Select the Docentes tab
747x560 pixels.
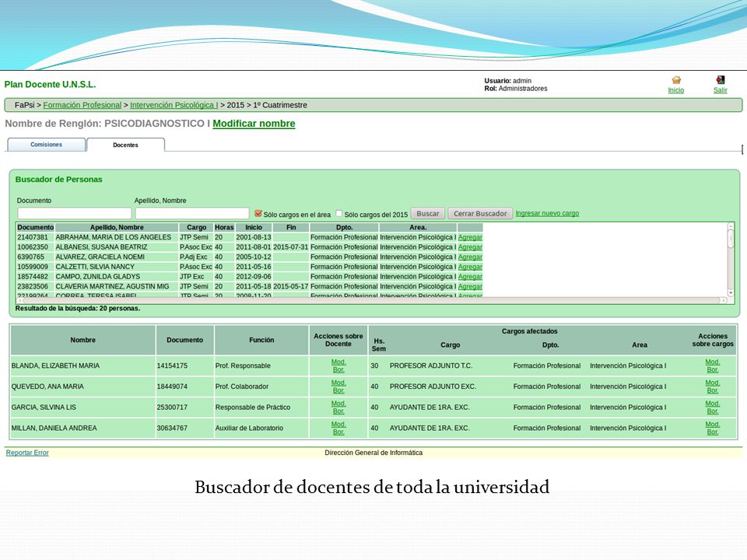(126, 145)
